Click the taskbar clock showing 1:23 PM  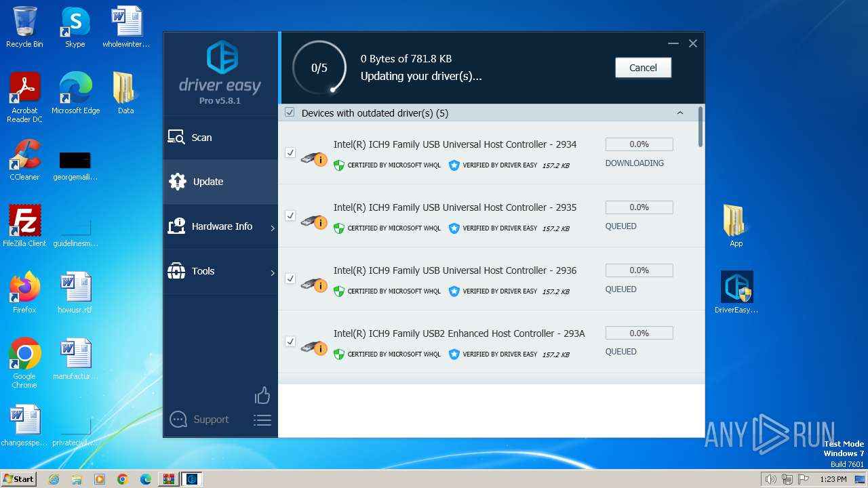[833, 479]
